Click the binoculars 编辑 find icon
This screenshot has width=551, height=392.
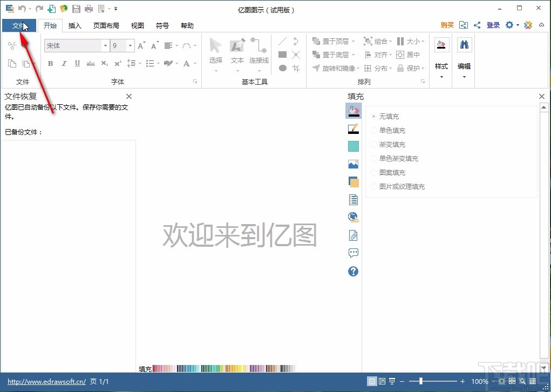464,45
